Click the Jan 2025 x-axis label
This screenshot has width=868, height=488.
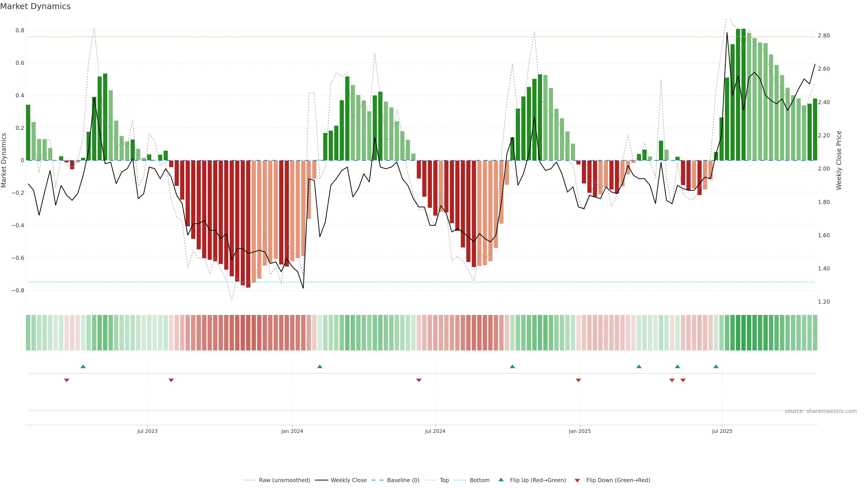coord(580,431)
